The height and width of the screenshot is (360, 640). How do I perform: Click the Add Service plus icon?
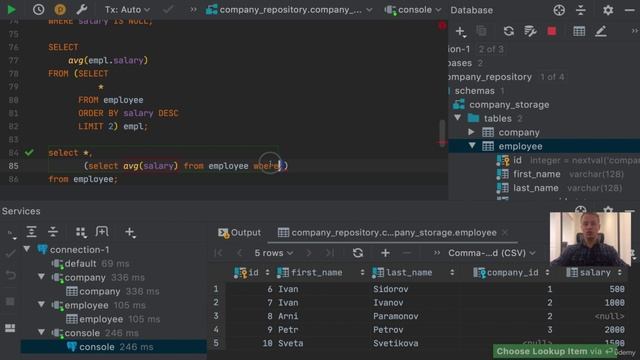point(130,232)
